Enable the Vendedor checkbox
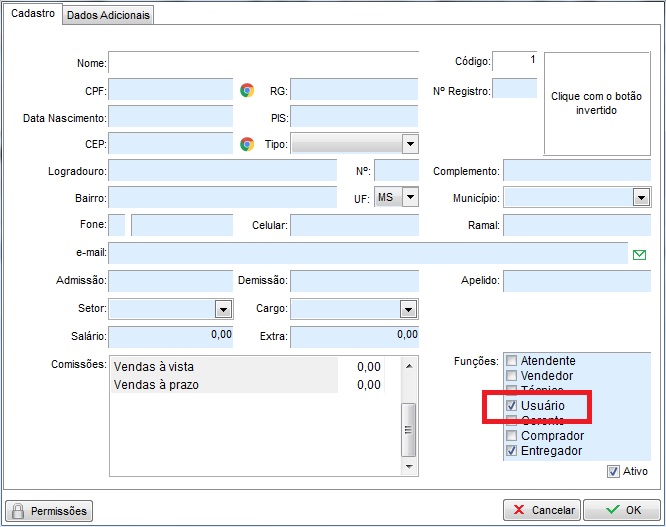The image size is (666, 527). point(512,376)
